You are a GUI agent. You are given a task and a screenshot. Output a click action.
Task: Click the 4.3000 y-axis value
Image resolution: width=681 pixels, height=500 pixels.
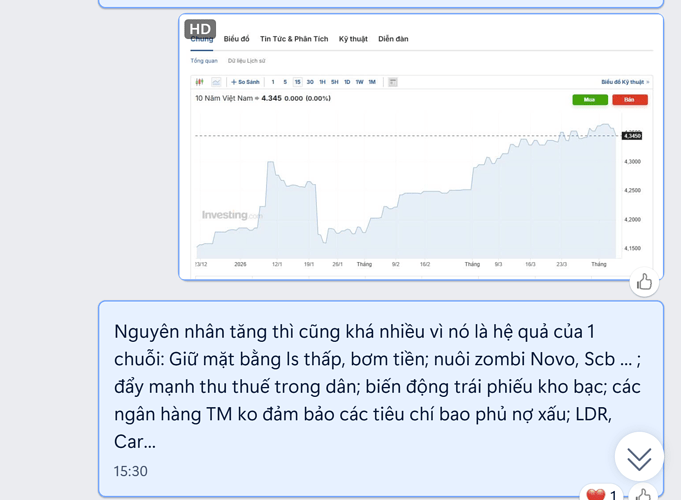[x=632, y=162]
